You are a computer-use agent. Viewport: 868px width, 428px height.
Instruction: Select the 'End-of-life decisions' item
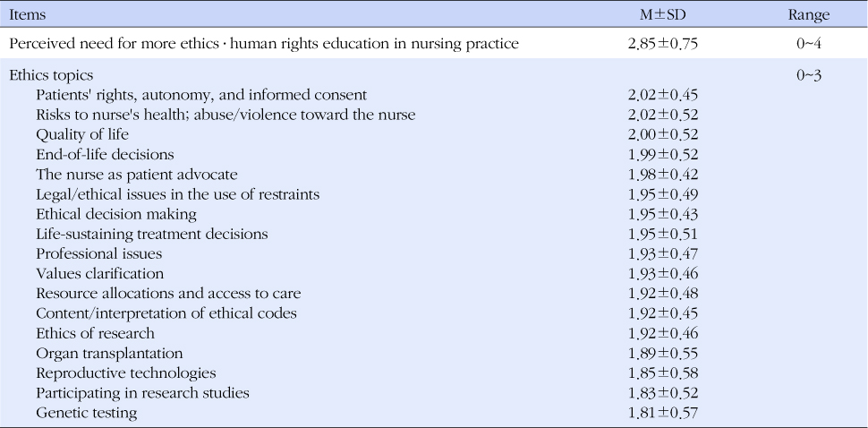click(x=105, y=155)
